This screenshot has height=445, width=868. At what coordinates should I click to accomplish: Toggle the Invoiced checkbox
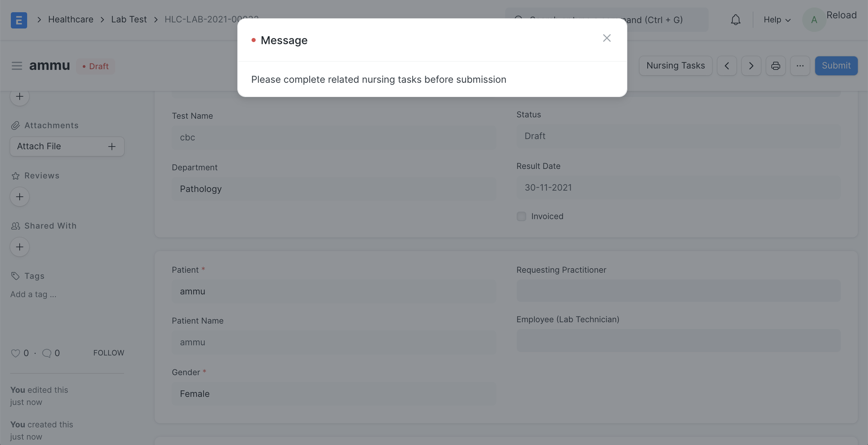click(521, 217)
